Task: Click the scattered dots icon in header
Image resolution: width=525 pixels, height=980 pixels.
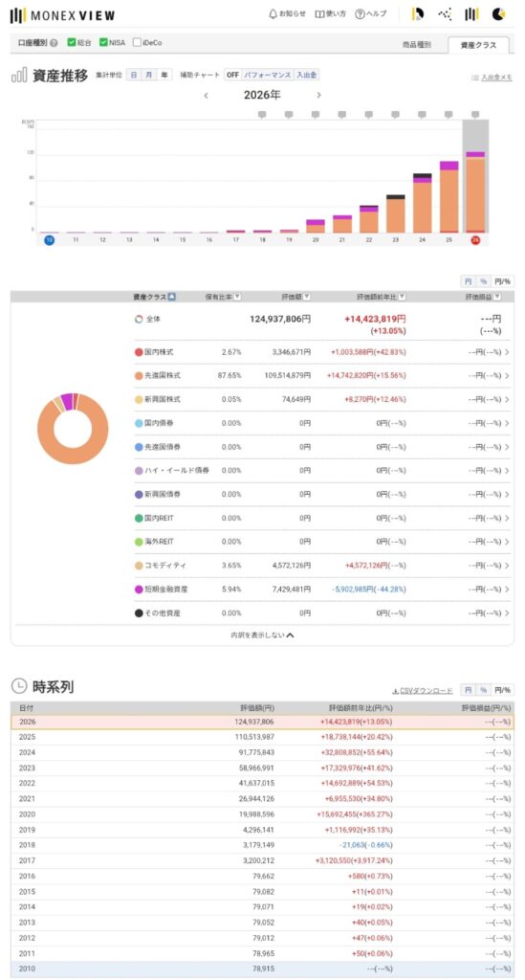Action: pyautogui.click(x=445, y=13)
